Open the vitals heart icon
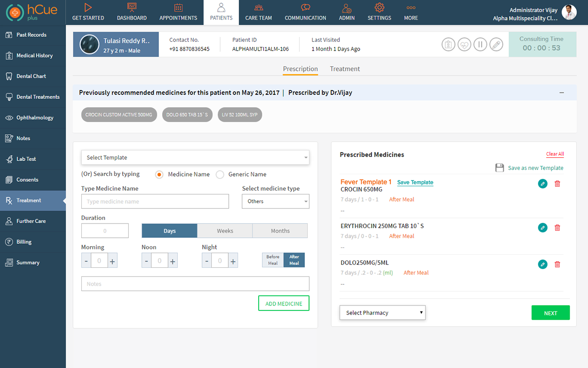Viewport: 588px width, 368px height. pos(464,45)
